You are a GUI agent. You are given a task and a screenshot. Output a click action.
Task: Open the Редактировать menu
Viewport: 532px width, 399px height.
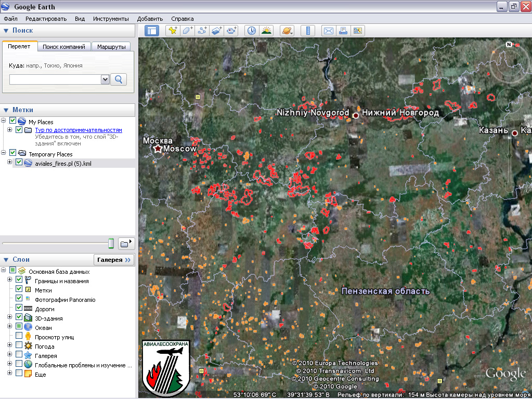[x=46, y=19]
